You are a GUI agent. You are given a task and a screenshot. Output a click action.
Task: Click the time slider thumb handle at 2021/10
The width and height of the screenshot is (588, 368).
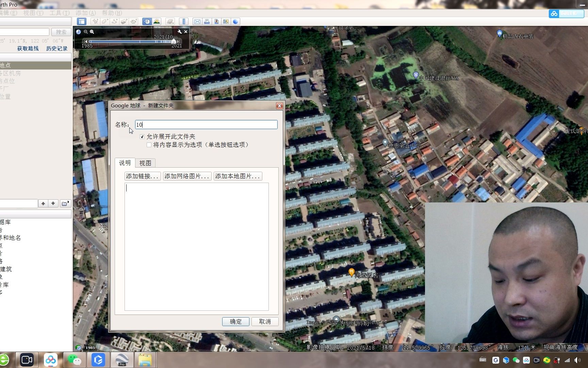[x=174, y=42]
